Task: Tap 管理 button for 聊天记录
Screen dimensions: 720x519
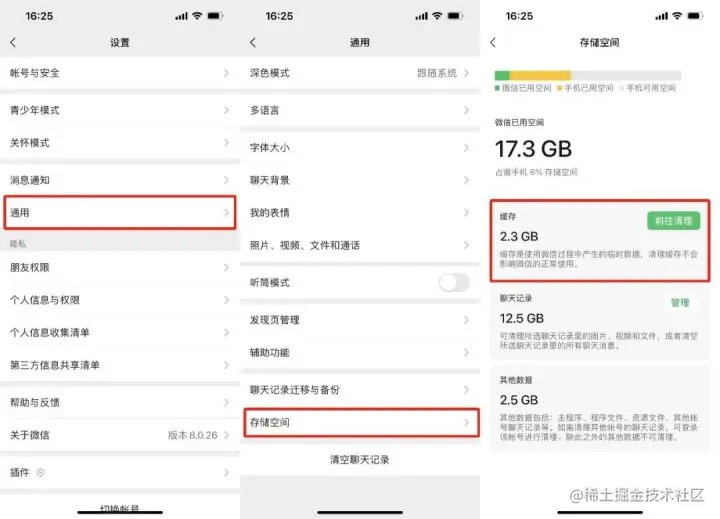Action: coord(680,303)
